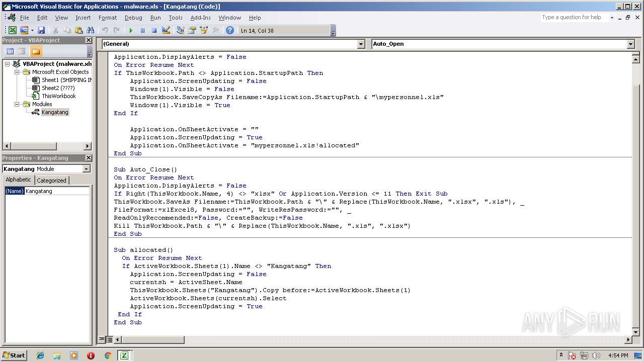Collapse Microsoft Excel Objects folder
The height and width of the screenshot is (362, 644).
(17, 72)
